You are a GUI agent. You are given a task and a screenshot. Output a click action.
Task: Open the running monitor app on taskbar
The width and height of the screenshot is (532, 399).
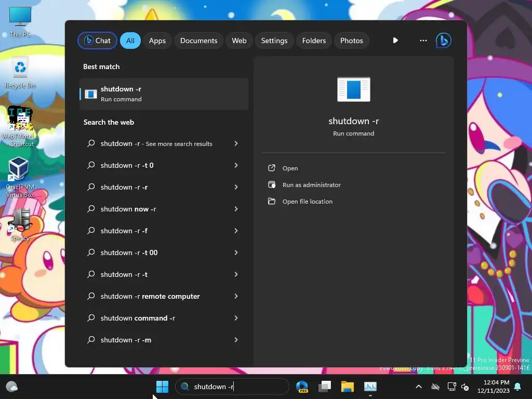point(370,387)
